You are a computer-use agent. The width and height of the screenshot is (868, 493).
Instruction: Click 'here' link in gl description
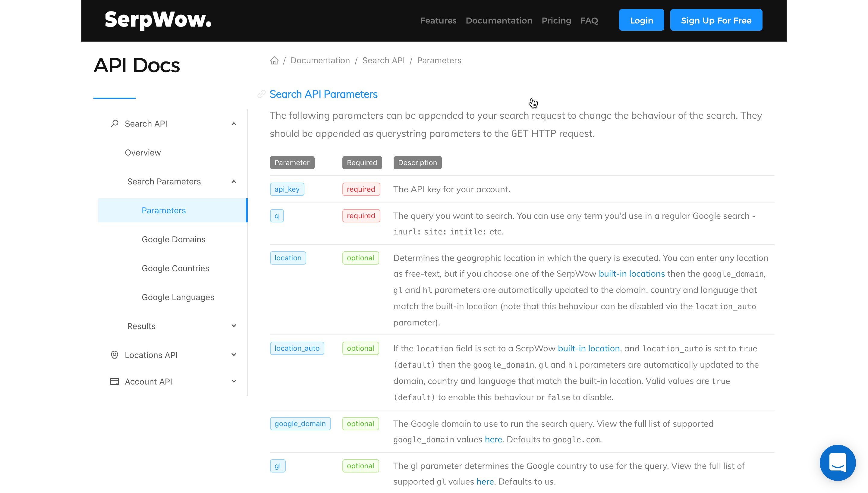coord(485,482)
